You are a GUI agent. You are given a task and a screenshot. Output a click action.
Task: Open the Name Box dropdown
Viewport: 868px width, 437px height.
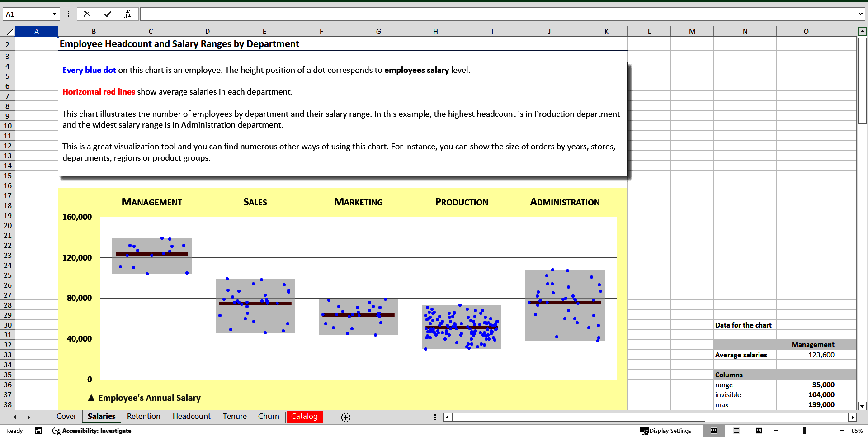(x=54, y=14)
